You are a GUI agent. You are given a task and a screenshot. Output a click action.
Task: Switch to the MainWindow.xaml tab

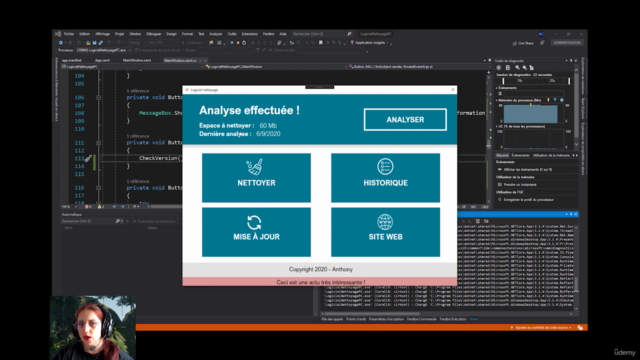137,60
